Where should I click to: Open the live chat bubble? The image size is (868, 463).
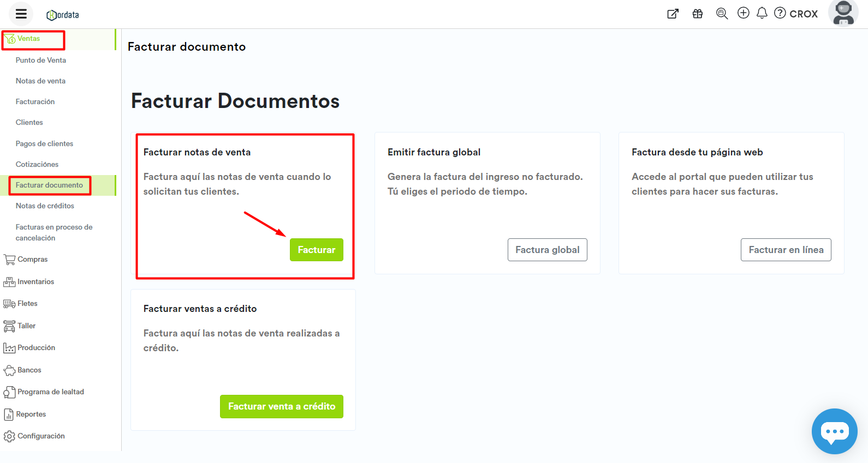tap(834, 431)
